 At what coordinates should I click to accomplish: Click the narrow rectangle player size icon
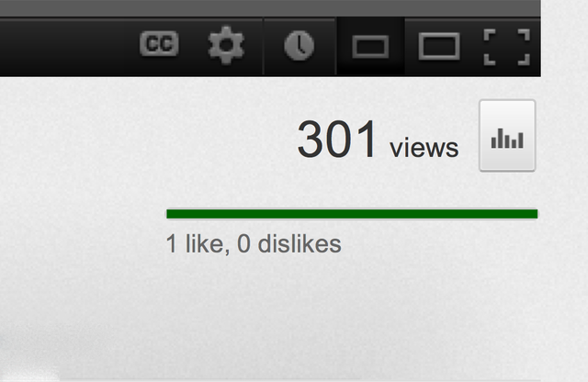(370, 47)
